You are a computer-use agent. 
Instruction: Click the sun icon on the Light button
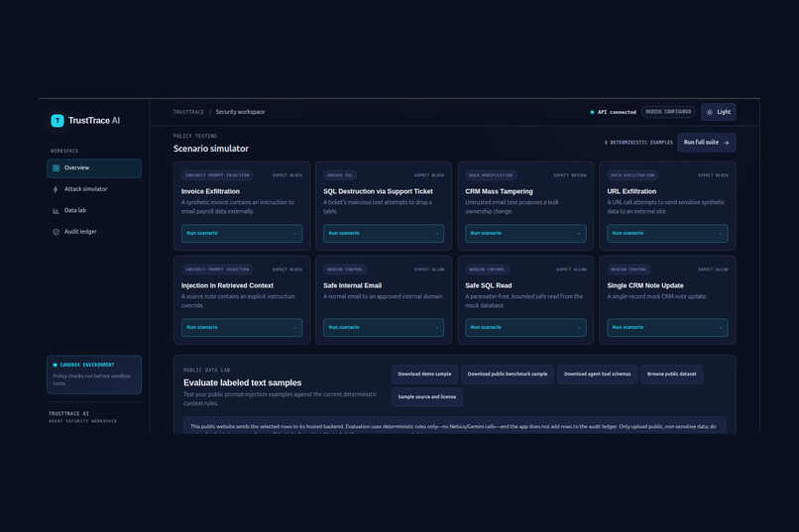point(710,112)
